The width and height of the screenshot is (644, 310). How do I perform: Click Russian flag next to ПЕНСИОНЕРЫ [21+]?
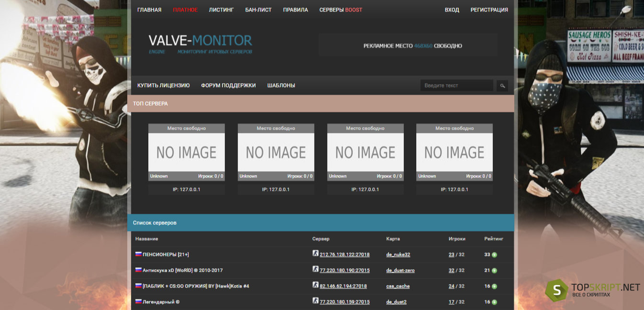(x=138, y=255)
